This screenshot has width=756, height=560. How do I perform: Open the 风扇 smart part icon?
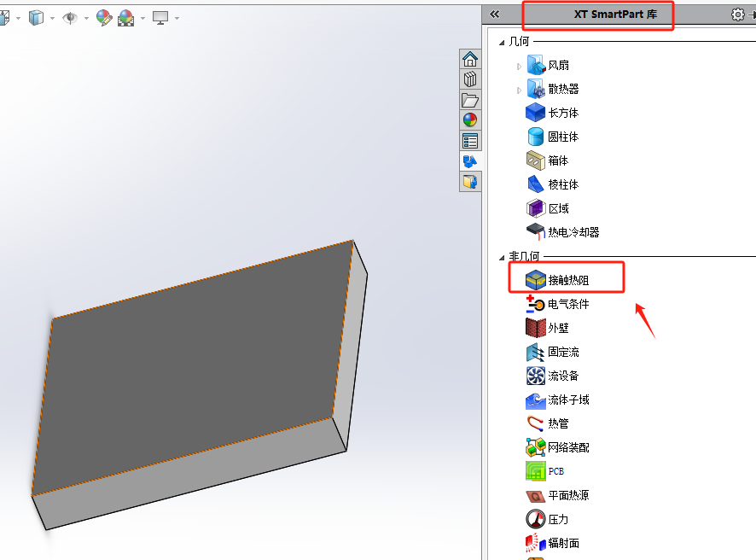pyautogui.click(x=536, y=65)
